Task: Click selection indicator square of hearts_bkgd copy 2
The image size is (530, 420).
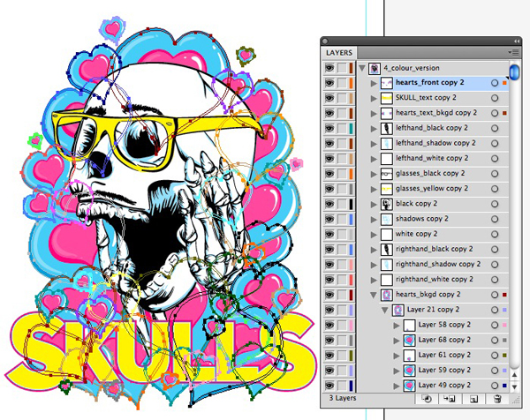Action: (504, 295)
